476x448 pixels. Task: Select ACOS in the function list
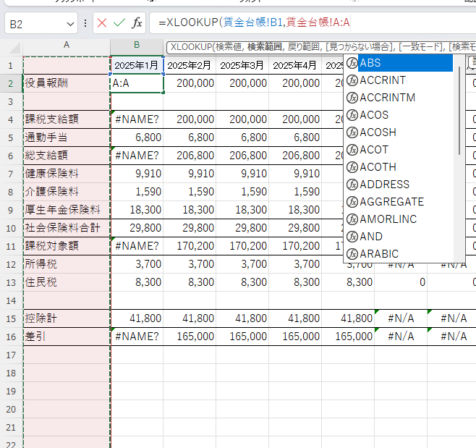400,115
